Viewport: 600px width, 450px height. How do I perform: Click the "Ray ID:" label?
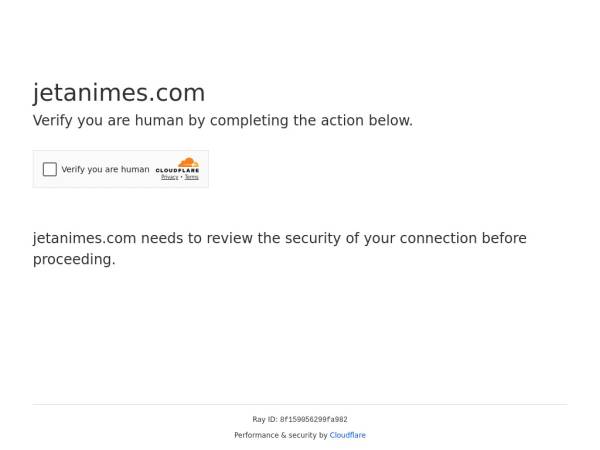pyautogui.click(x=265, y=420)
